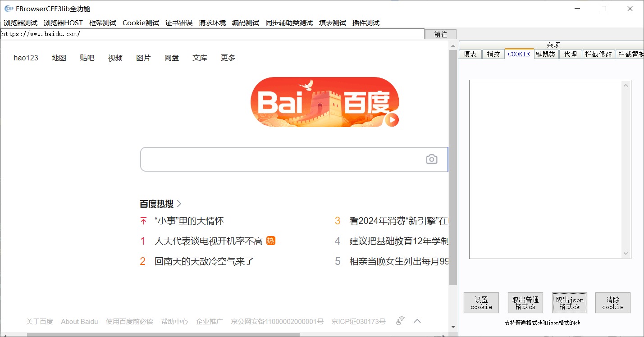Switch to the 拦截修改 tab
644x337 pixels.
598,54
